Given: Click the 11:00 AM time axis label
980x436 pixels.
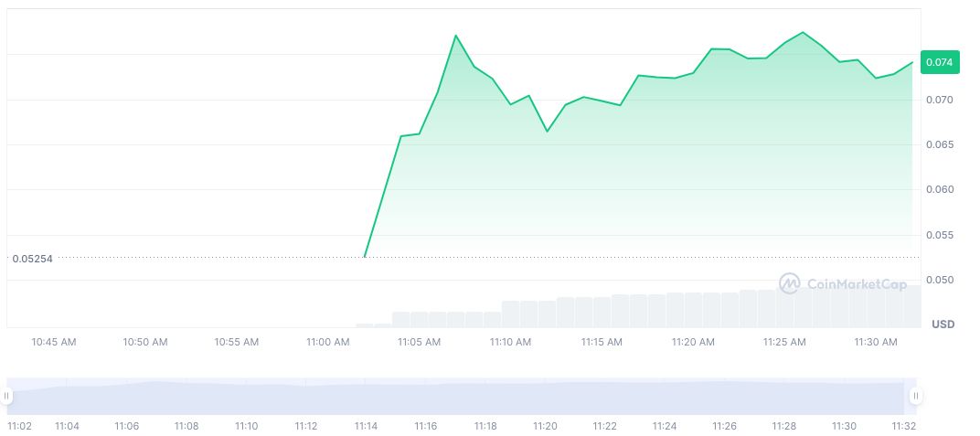Looking at the screenshot, I should tap(328, 342).
